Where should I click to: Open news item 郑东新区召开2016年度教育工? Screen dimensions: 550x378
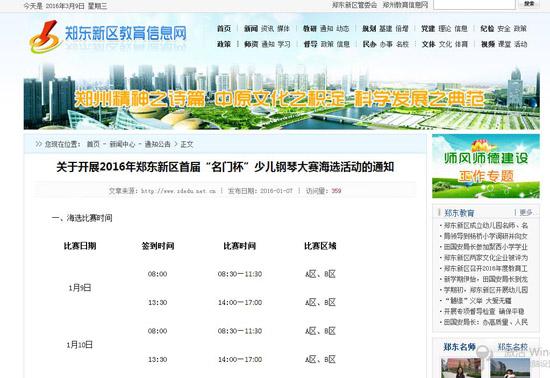click(x=485, y=269)
